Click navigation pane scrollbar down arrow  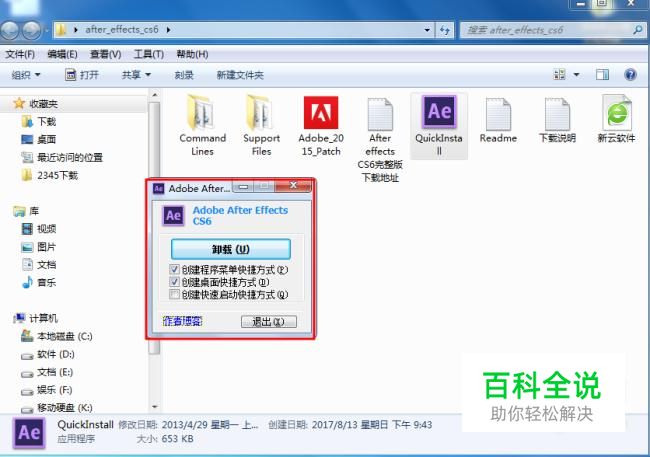click(x=154, y=407)
